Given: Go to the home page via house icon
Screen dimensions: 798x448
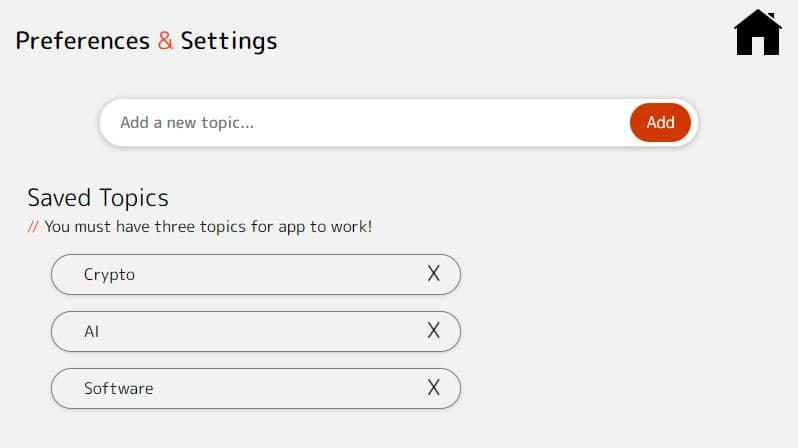Looking at the screenshot, I should pos(758,32).
